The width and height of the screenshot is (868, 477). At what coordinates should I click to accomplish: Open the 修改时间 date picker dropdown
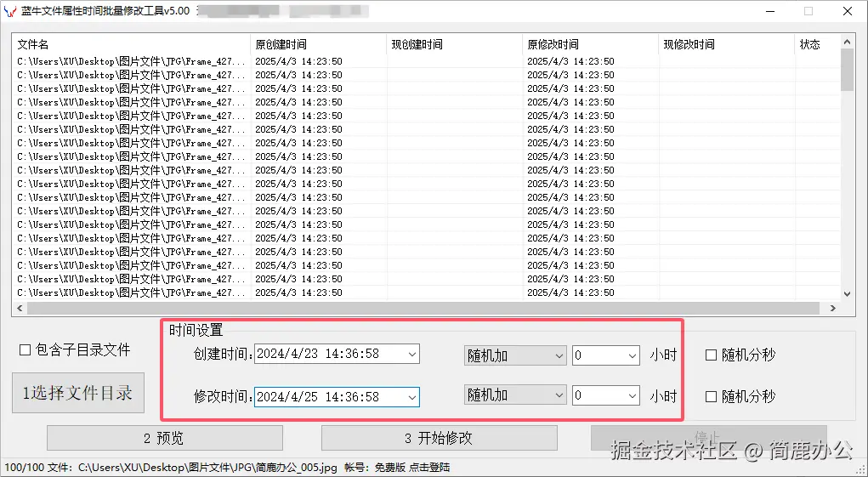tap(411, 397)
